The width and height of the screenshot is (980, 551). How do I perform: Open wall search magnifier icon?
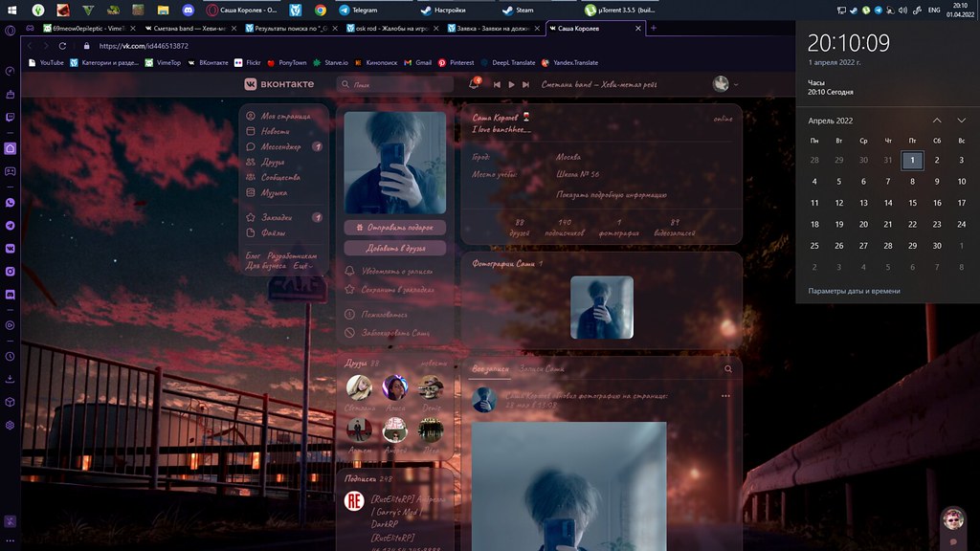coord(728,368)
